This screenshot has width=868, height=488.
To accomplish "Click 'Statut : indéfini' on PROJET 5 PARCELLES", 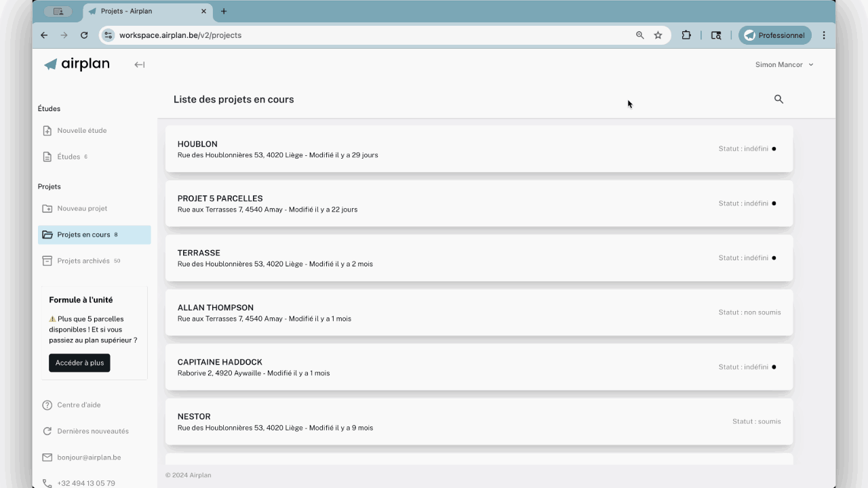I will 743,203.
